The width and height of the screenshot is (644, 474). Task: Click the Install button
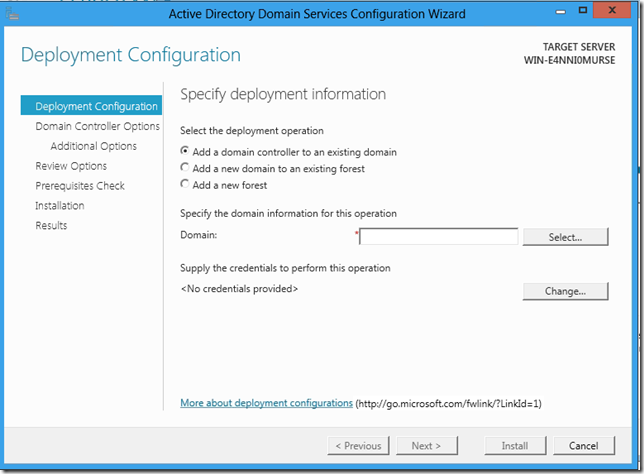click(515, 446)
